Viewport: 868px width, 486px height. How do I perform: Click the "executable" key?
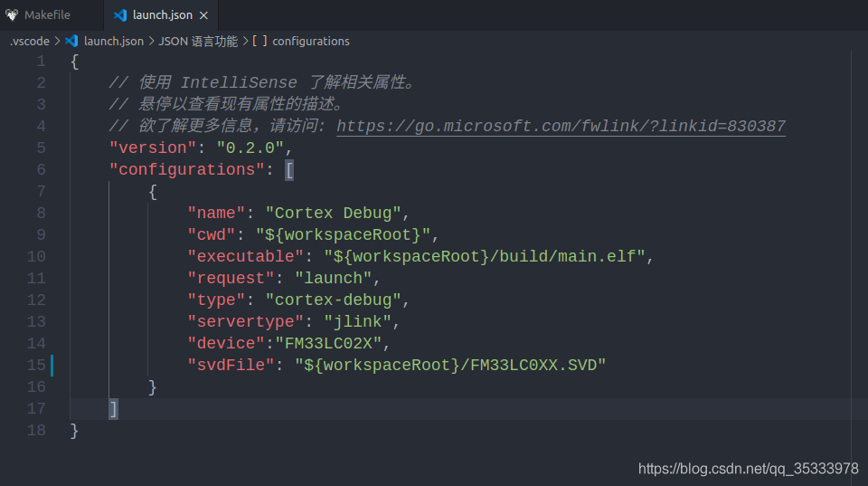(245, 257)
